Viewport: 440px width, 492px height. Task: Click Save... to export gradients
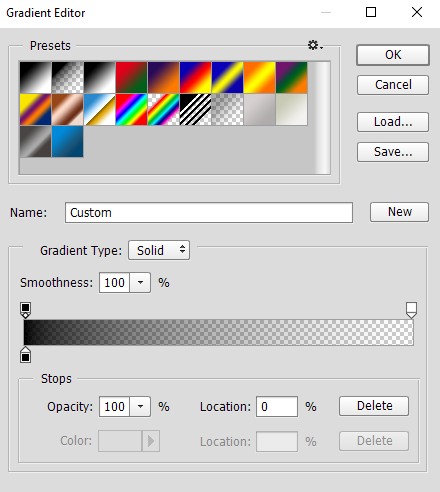pyautogui.click(x=393, y=152)
